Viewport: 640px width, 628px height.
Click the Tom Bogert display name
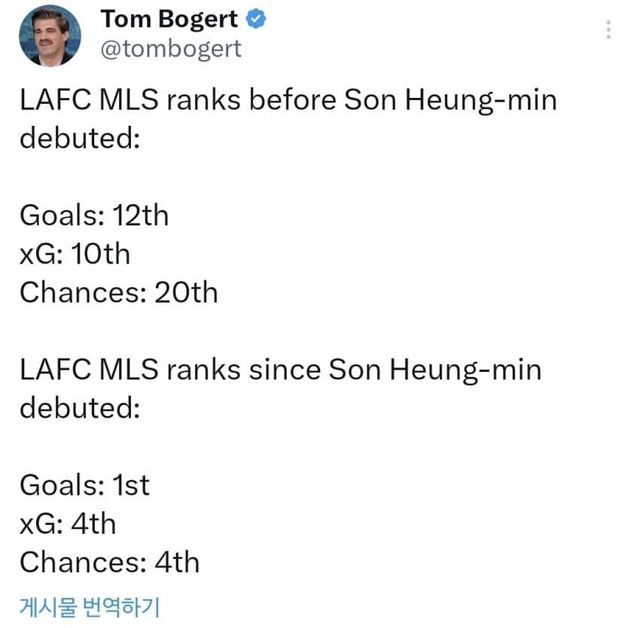tap(170, 19)
